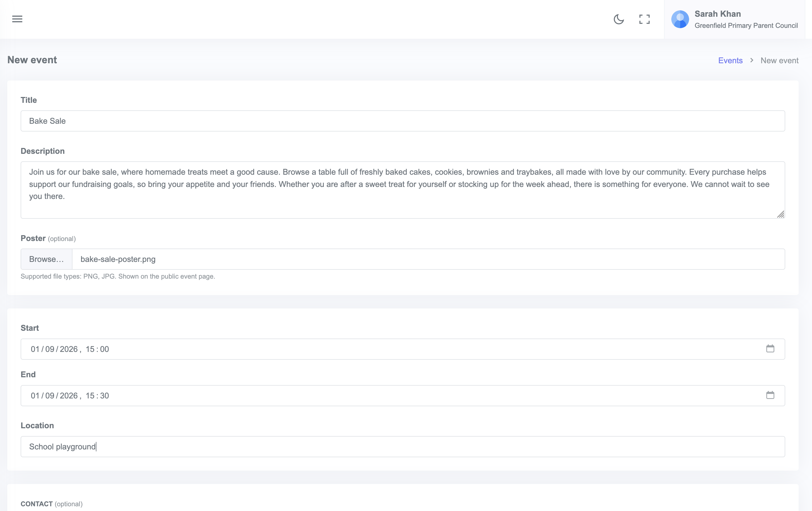Open the Start date calendar picker
The height and width of the screenshot is (511, 812).
(x=770, y=349)
